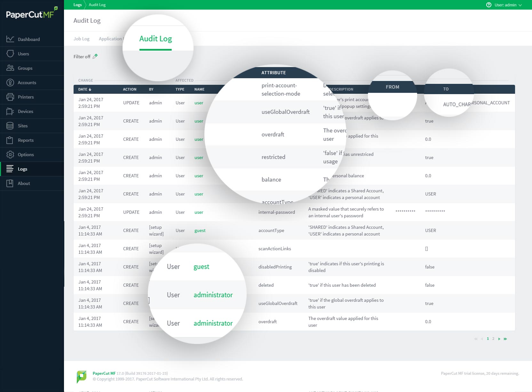Open the Accounts icon in sidebar
The height and width of the screenshot is (392, 532).
point(10,83)
